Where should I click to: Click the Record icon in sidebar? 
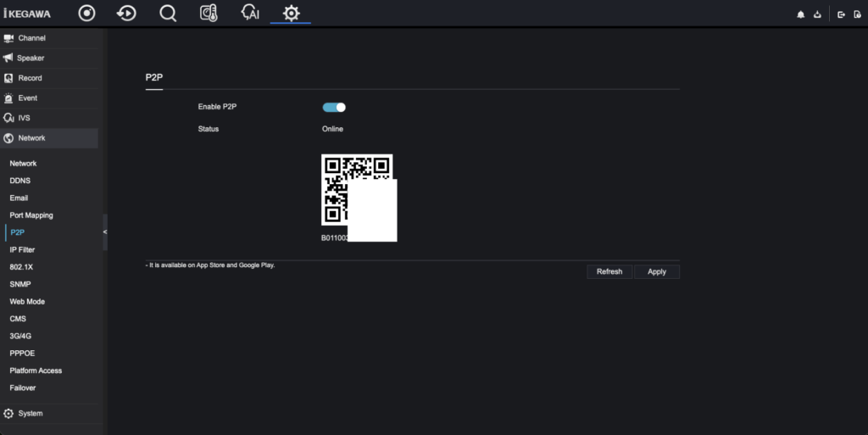pos(8,78)
